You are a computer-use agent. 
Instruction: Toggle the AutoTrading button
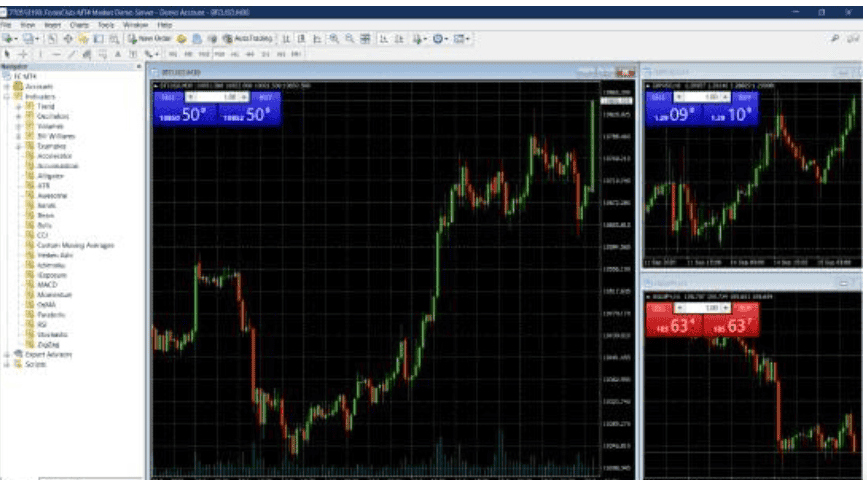247,39
